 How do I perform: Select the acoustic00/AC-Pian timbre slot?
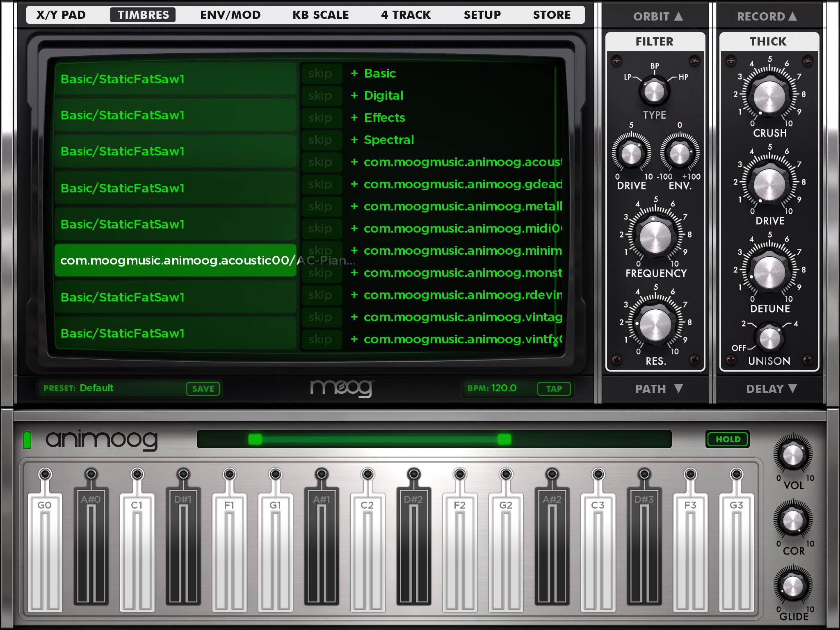coord(176,260)
